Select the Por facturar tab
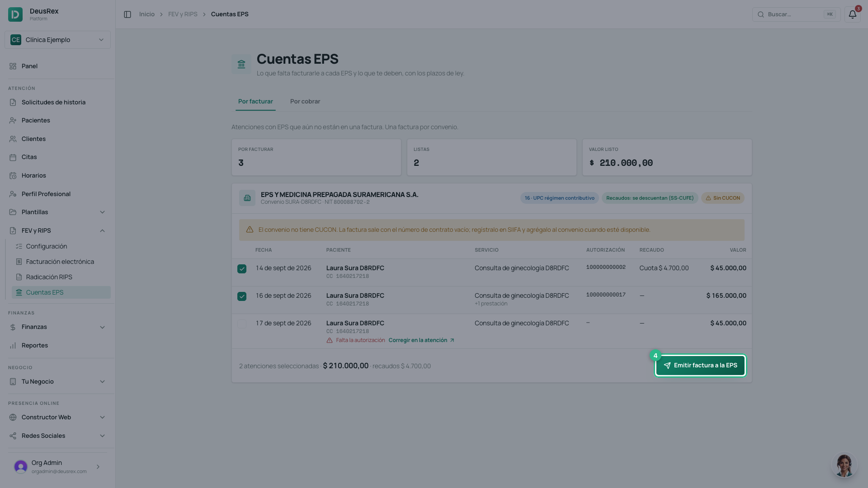868x488 pixels. [255, 101]
